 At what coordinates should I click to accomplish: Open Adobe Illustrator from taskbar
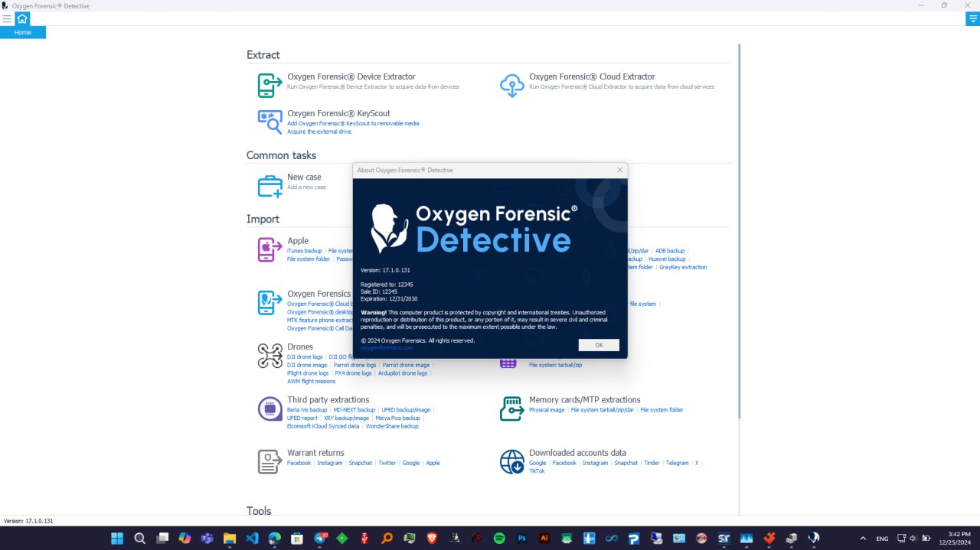click(x=544, y=538)
